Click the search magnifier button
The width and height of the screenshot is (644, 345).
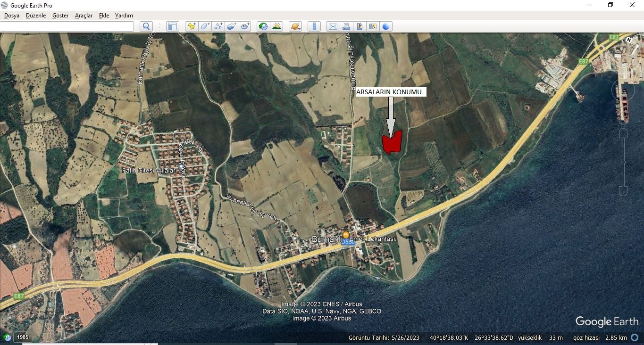(x=146, y=26)
